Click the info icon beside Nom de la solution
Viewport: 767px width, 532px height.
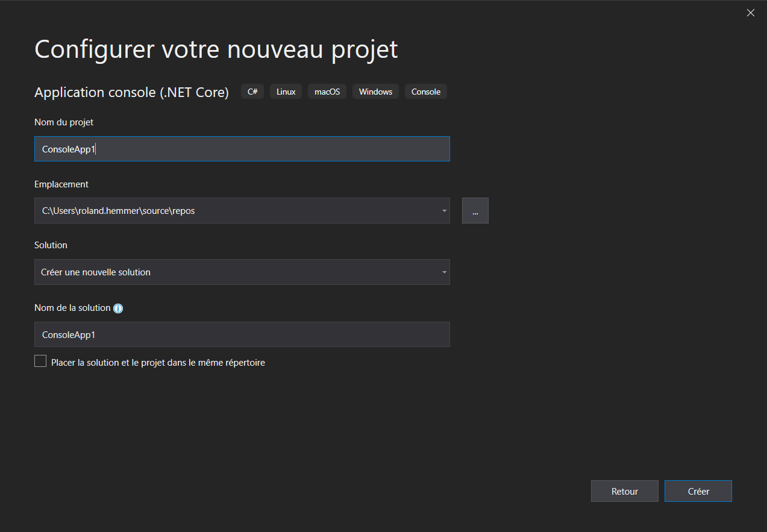pyautogui.click(x=118, y=308)
